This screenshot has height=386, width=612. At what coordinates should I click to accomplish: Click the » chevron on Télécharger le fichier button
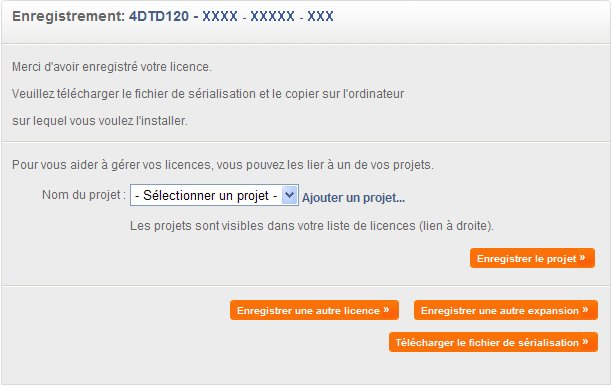click(x=585, y=342)
